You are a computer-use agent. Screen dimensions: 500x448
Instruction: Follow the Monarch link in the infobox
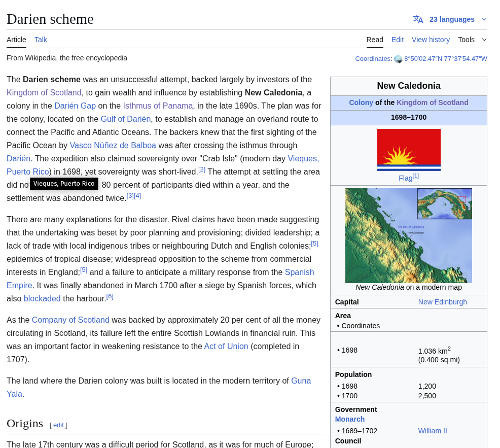(350, 419)
